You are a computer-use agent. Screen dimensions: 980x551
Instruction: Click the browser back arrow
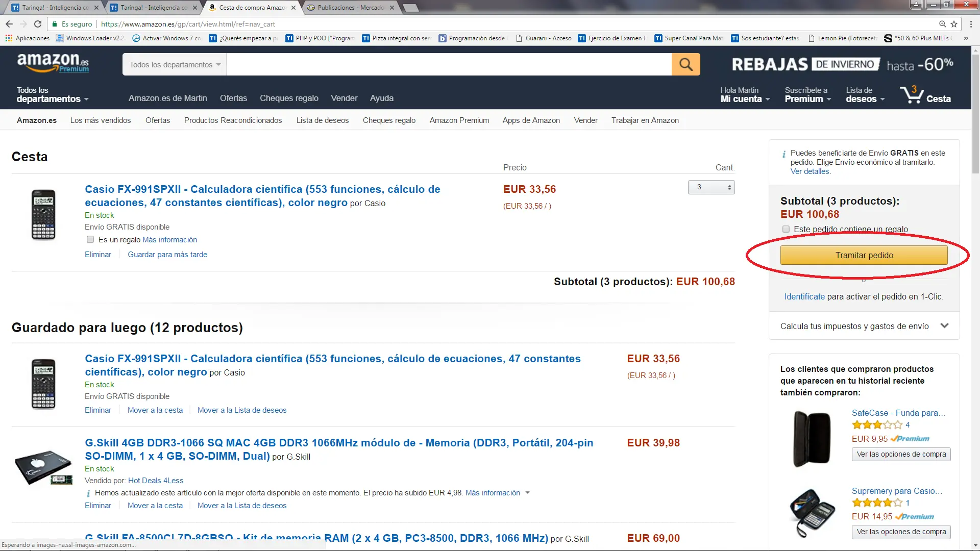9,24
